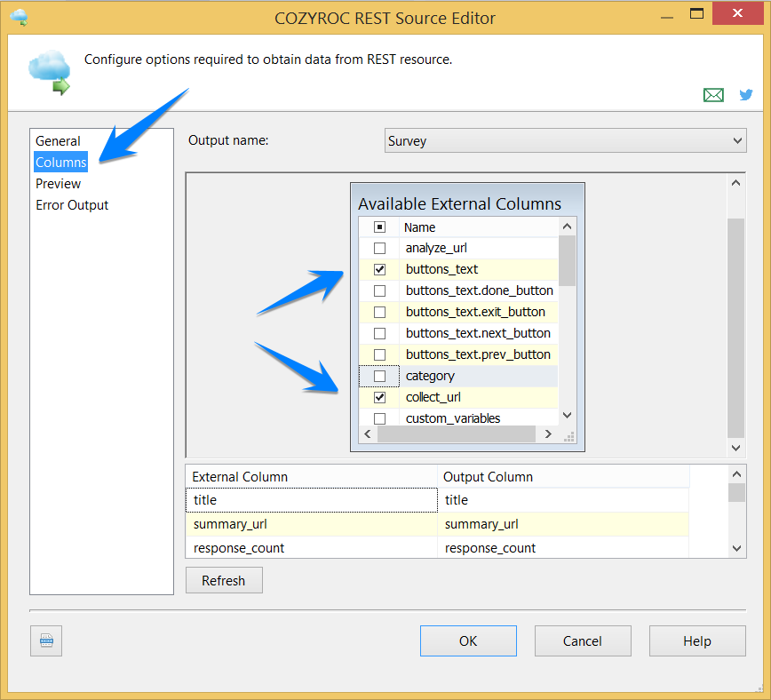
Task: Click the document script icon button bottom-left
Action: (x=46, y=640)
